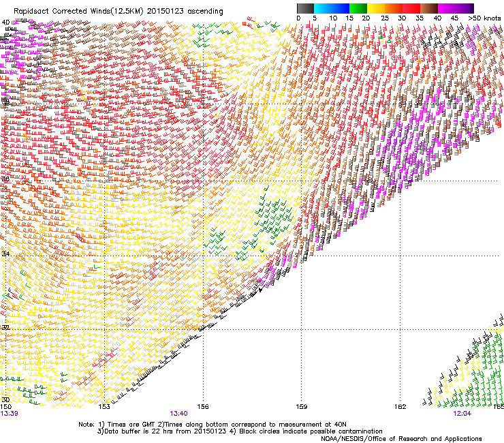The image size is (504, 443).
Task: Click the '30' legend label under the color bar
Action: click(402, 18)
